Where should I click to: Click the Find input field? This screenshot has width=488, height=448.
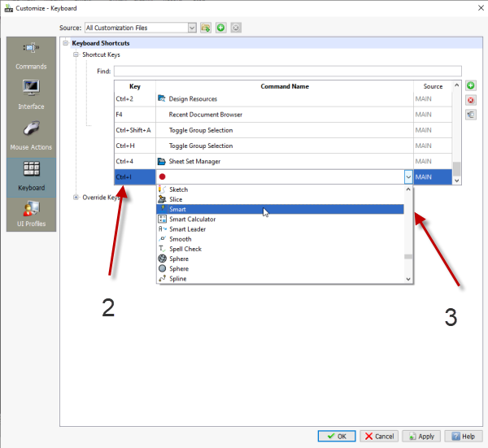tap(288, 72)
